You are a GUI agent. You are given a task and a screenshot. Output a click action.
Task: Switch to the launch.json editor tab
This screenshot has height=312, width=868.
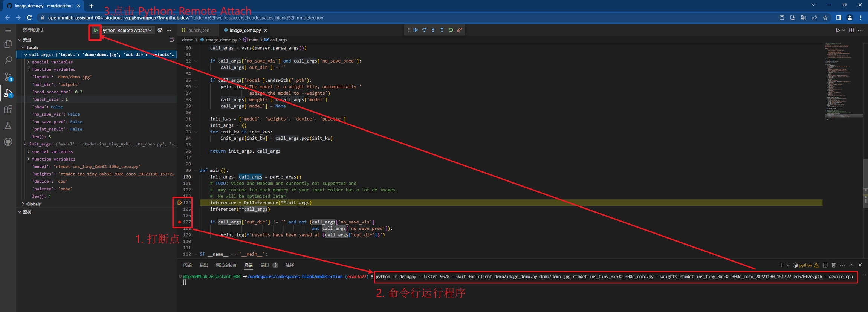click(x=198, y=30)
